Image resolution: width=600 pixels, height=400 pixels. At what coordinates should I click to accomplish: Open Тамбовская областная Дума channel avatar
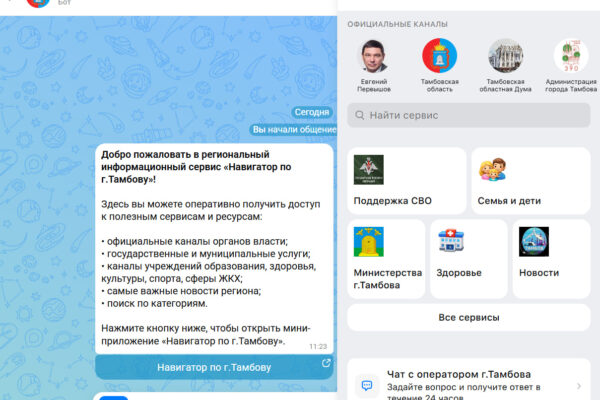tap(505, 56)
